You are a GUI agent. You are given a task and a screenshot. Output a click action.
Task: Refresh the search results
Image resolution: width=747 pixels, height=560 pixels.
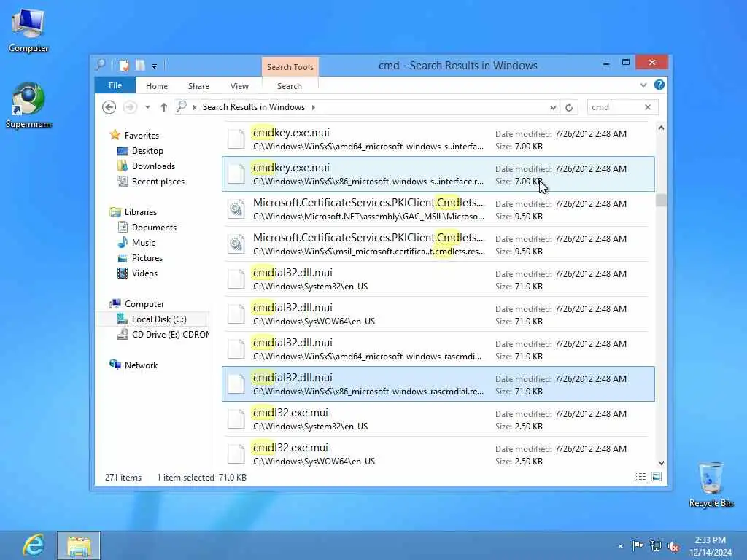(569, 108)
